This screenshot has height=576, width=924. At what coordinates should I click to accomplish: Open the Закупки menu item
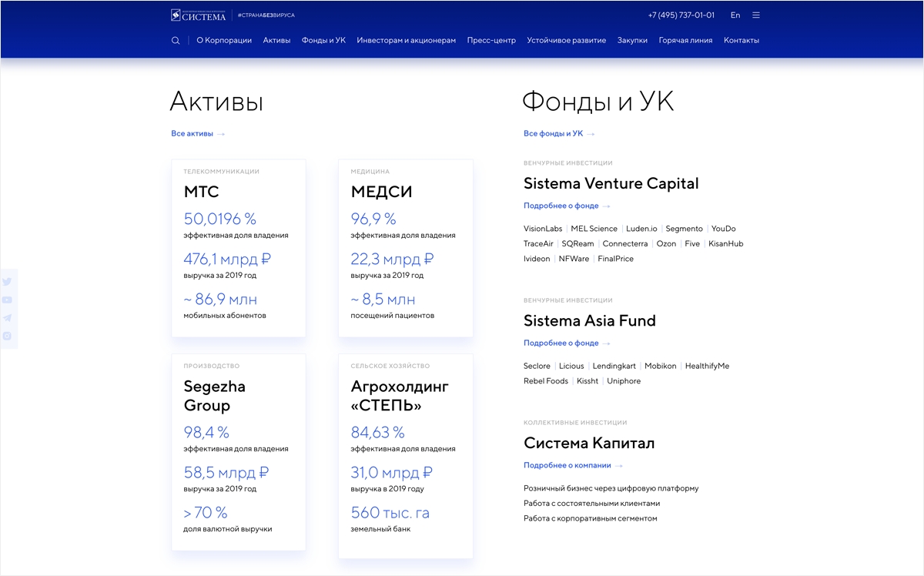point(632,40)
